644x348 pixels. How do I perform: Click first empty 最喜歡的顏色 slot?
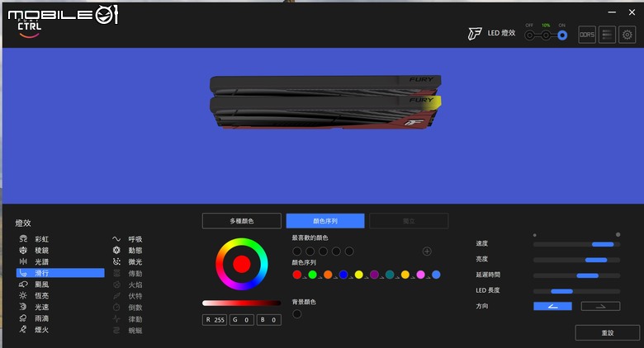(x=297, y=252)
